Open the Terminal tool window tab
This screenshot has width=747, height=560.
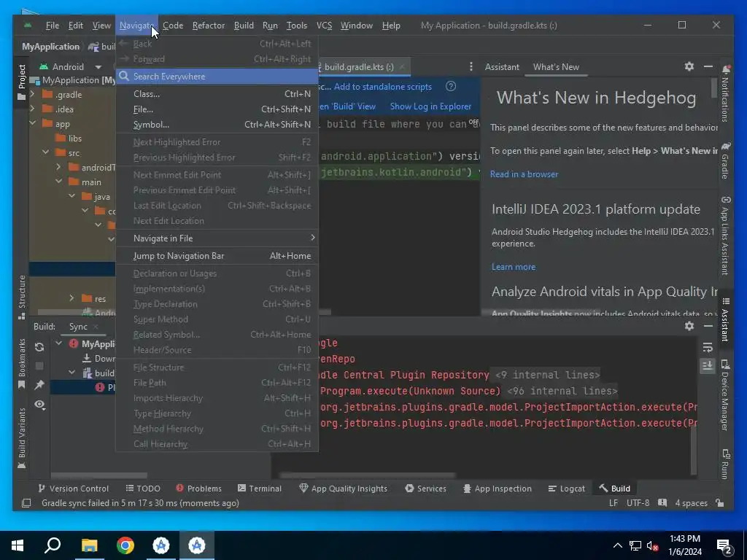coord(260,488)
